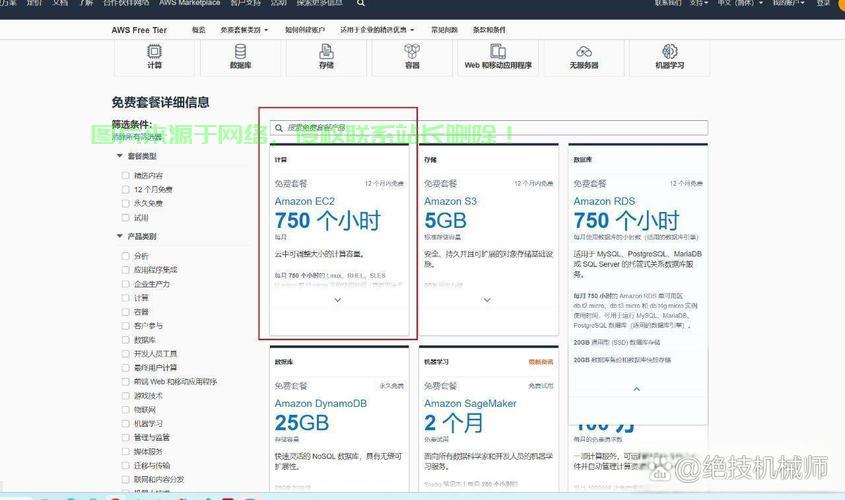The width and height of the screenshot is (845, 500).
Task: Open AWS Marketplace in the top menu
Action: tap(190, 3)
